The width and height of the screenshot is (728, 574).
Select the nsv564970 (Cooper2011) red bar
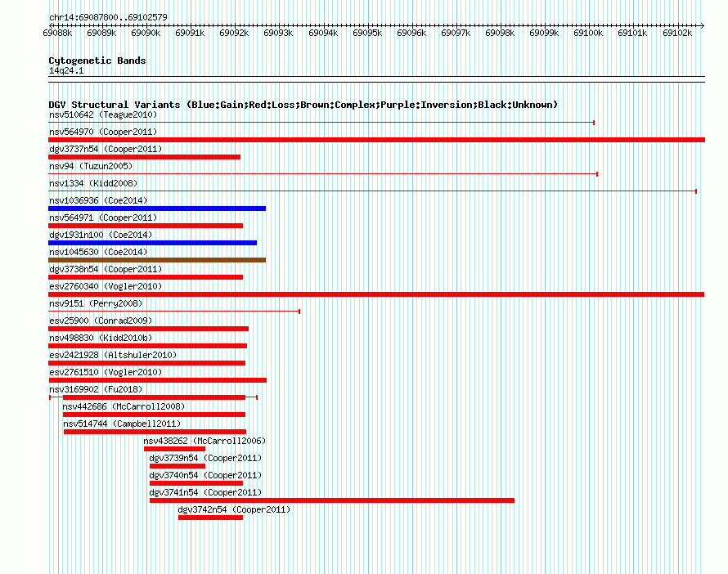(376, 140)
